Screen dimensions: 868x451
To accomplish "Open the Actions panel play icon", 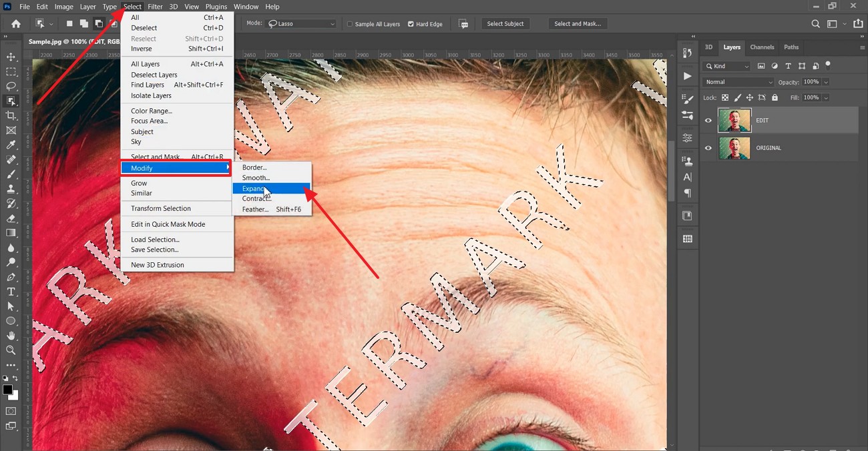I will (687, 76).
